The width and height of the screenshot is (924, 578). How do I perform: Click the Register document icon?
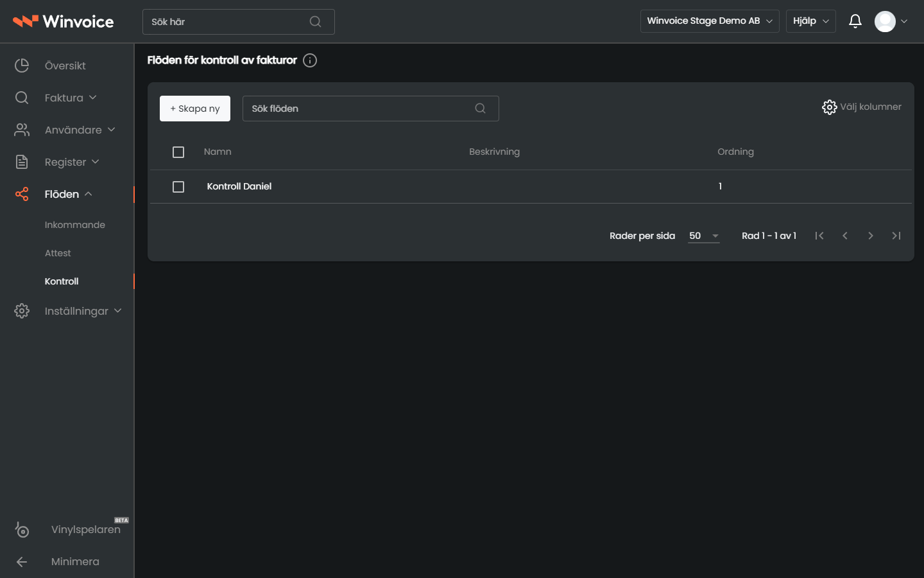tap(22, 162)
